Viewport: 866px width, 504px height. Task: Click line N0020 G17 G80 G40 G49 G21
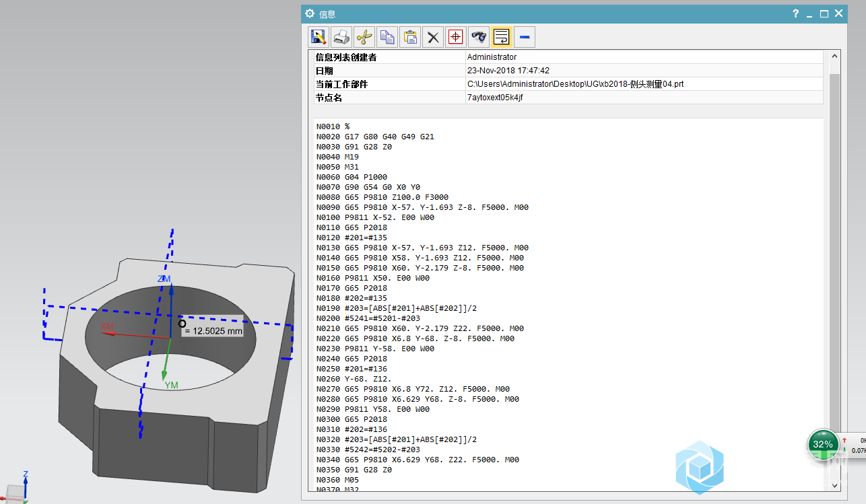coord(375,137)
